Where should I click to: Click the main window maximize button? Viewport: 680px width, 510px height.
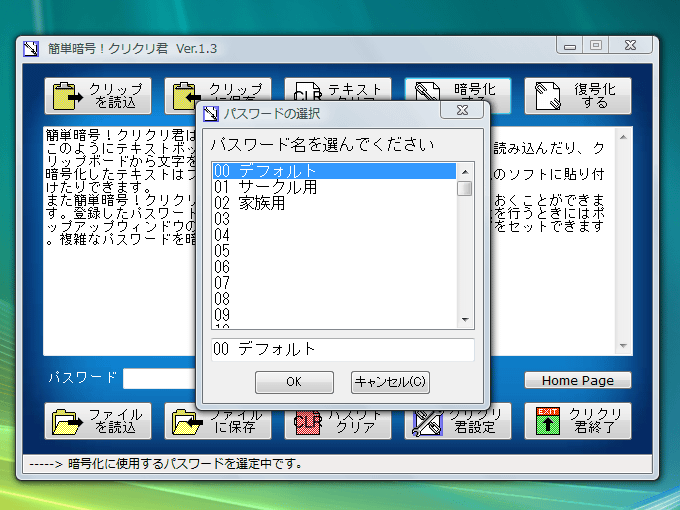[x=596, y=45]
